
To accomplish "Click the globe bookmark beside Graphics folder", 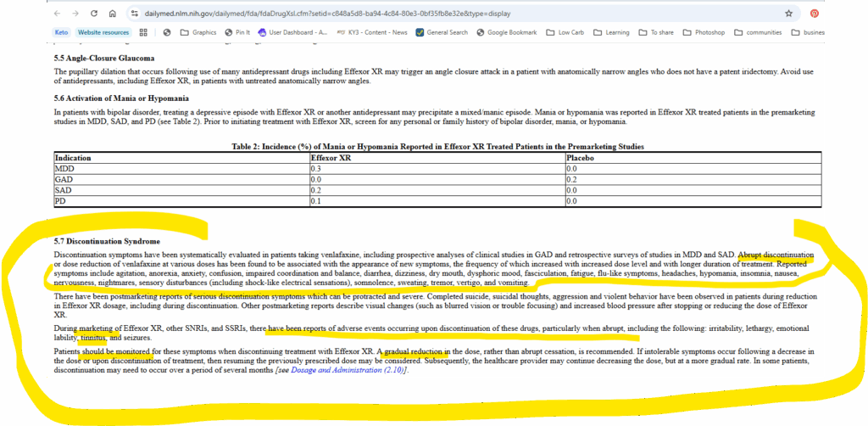I will click(167, 32).
